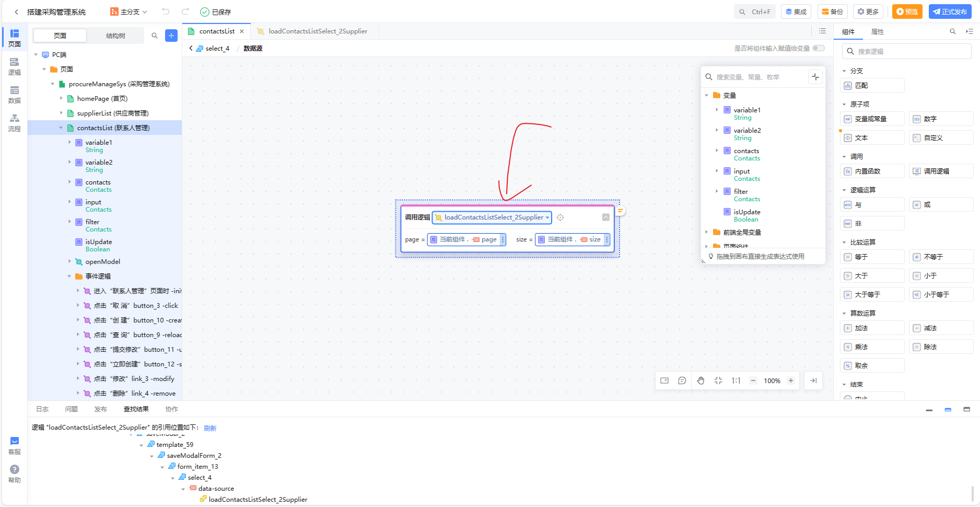Click the fit-to-screen canvas icon

pyautogui.click(x=718, y=381)
